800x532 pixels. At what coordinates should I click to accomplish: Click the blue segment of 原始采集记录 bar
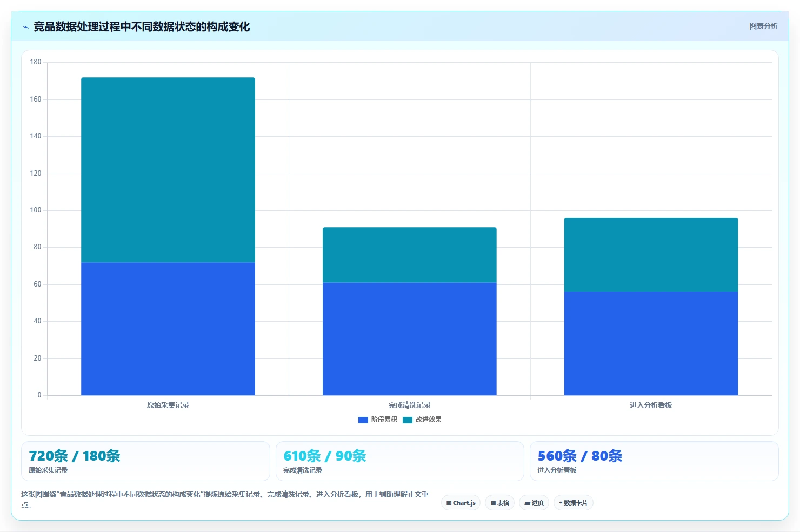pyautogui.click(x=168, y=329)
